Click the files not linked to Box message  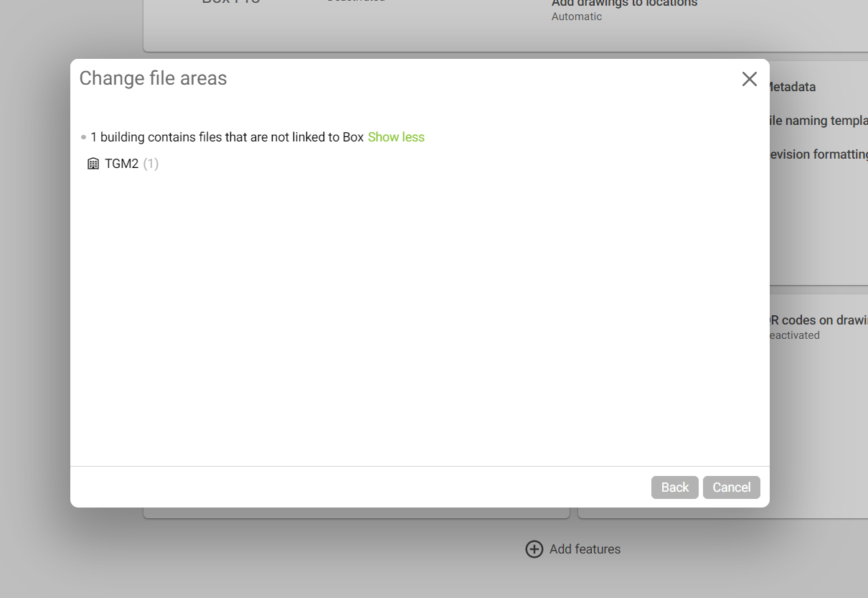[x=227, y=137]
